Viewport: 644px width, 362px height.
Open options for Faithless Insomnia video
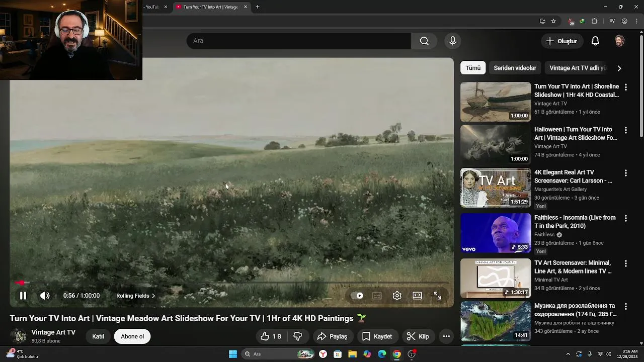(x=626, y=218)
